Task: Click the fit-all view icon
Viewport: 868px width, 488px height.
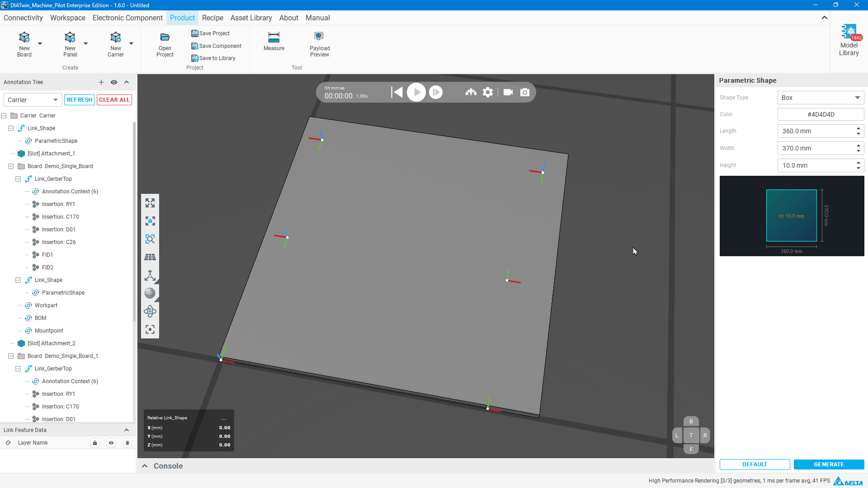Action: [150, 203]
